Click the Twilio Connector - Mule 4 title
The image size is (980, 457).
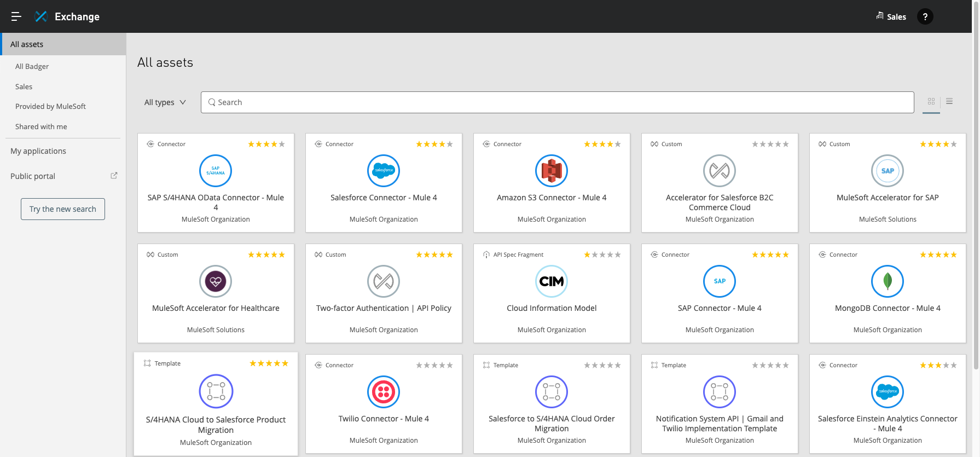point(384,419)
